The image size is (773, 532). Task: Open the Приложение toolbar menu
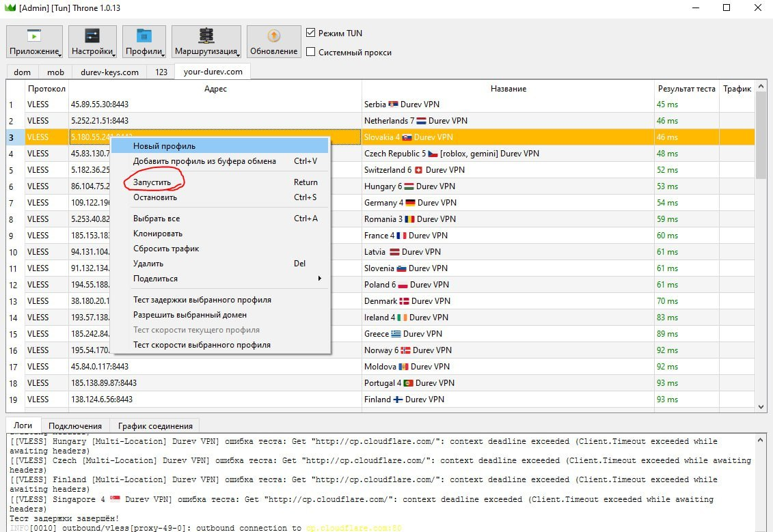point(34,42)
